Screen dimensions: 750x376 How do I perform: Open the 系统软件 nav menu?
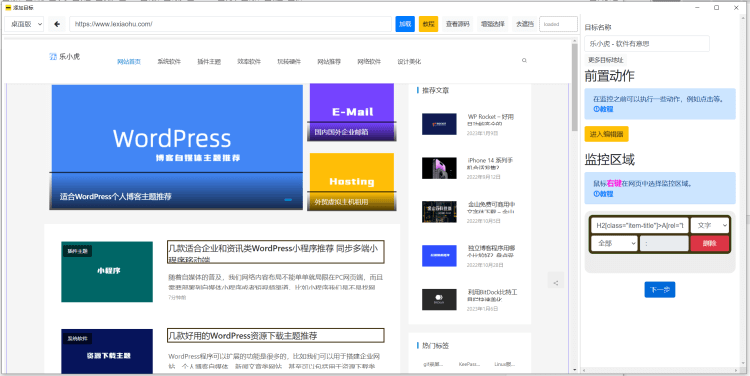click(169, 62)
